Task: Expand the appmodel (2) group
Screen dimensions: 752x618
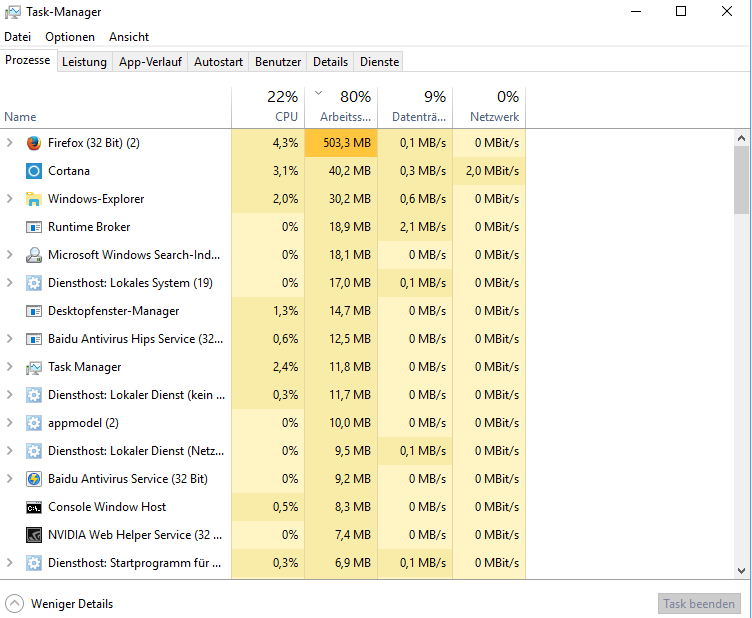Action: (x=10, y=423)
